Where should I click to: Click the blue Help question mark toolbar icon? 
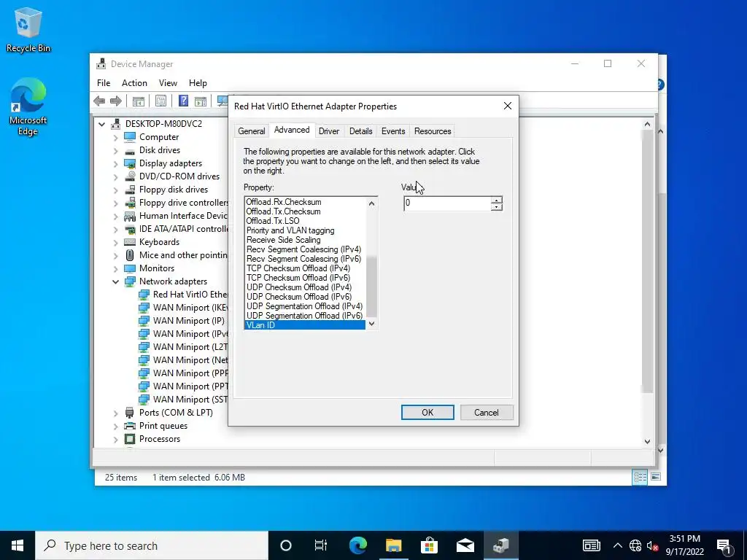click(183, 101)
